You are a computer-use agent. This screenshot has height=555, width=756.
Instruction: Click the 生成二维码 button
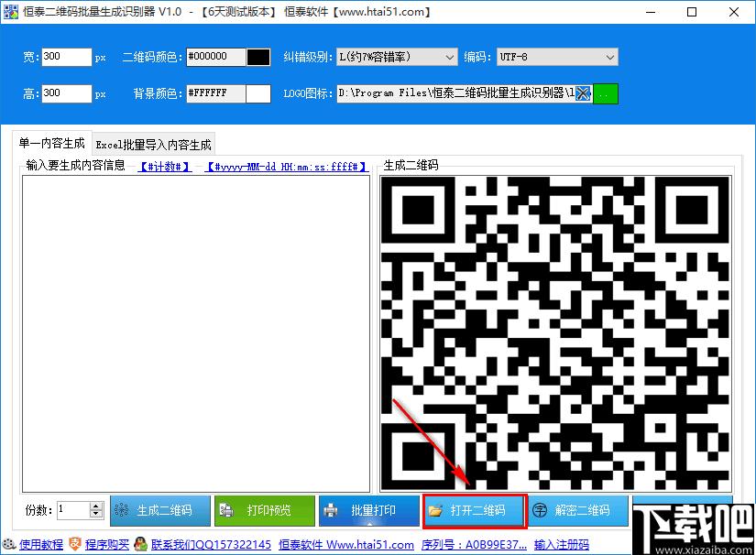(160, 511)
